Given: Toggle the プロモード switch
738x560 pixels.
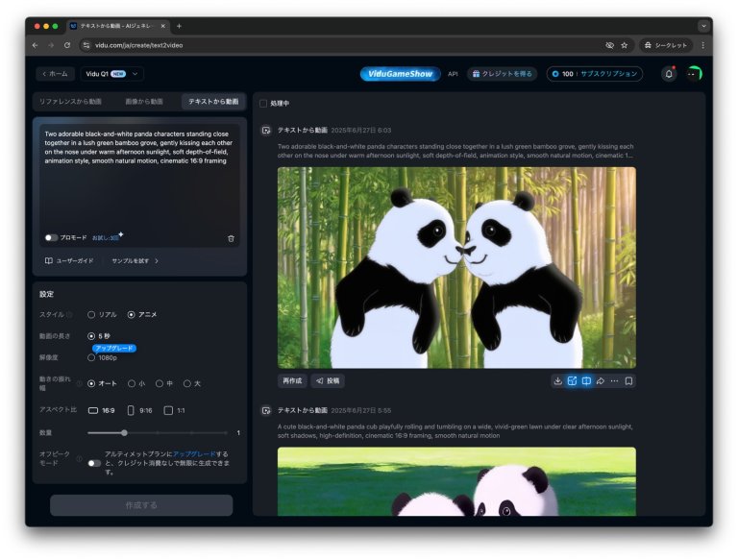Looking at the screenshot, I should pyautogui.click(x=51, y=237).
